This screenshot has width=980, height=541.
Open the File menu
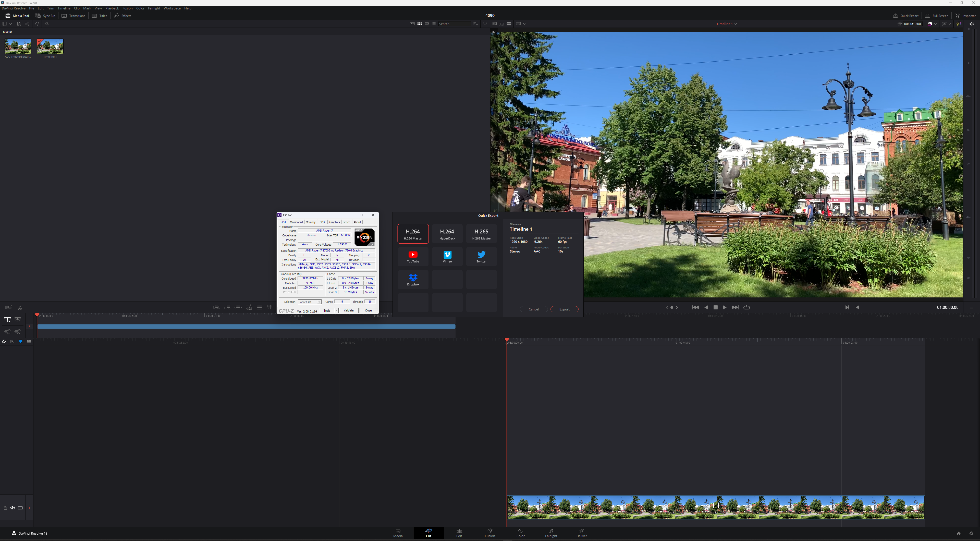32,8
